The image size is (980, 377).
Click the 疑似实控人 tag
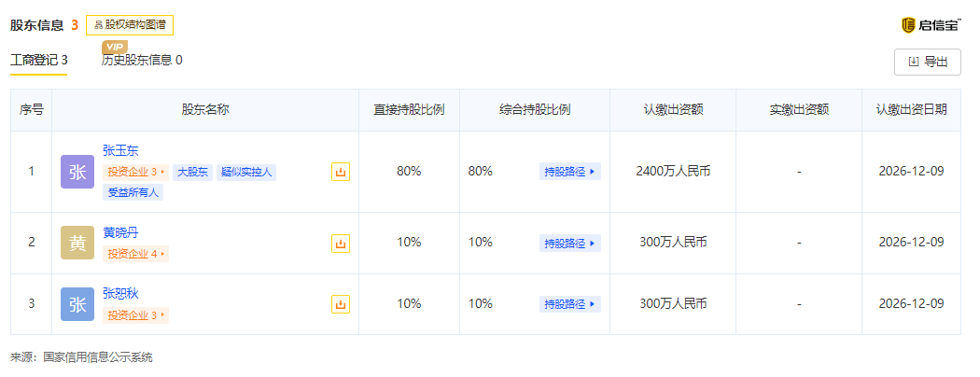point(246,172)
